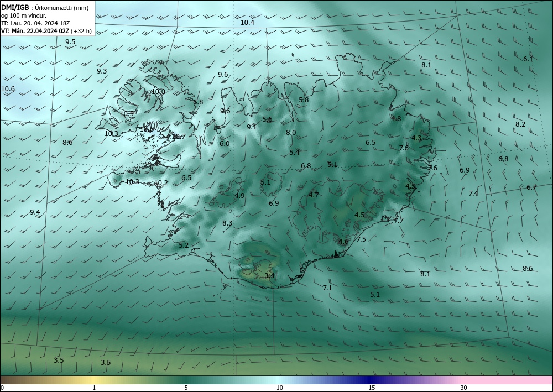This screenshot has width=553, height=392.
Task: Click the '30' tick label on the colour scale
Action: click(463, 388)
